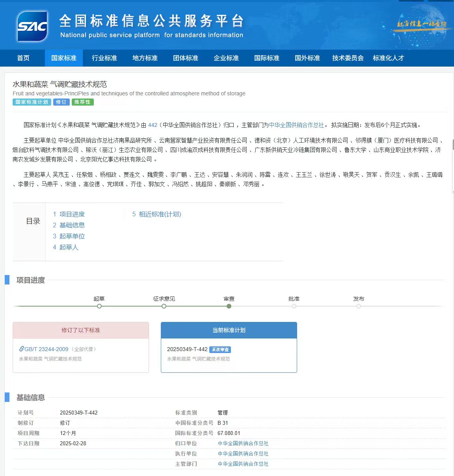
Task: Jump to 起草单位 from the 目录 list
Action: [x=72, y=236]
